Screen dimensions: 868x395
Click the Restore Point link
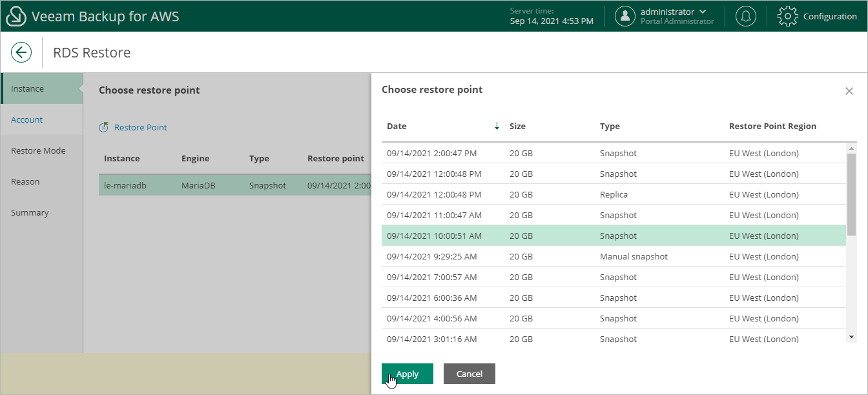(x=140, y=128)
